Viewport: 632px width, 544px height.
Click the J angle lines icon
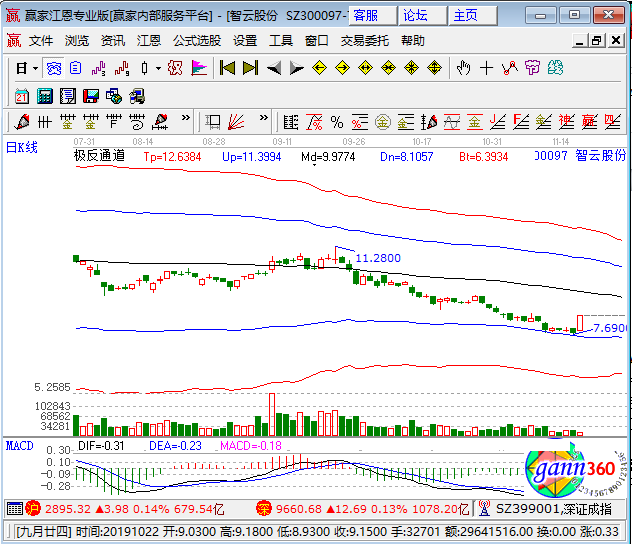pos(498,122)
